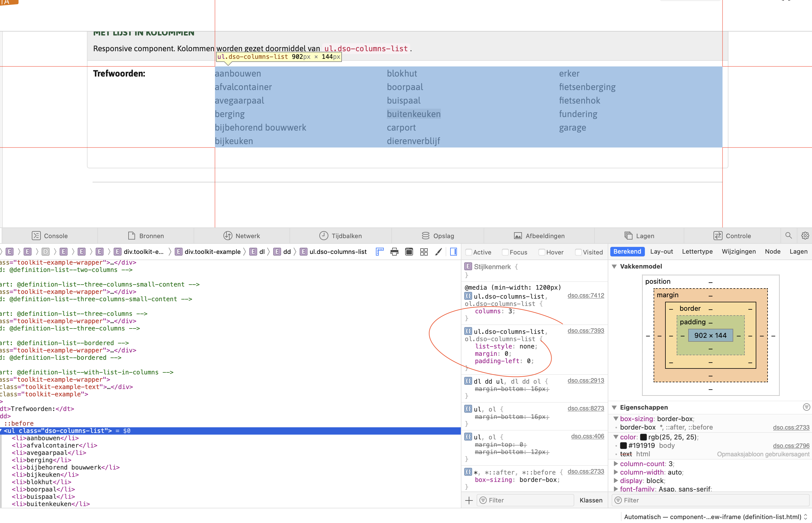Open the inspector search via magnifier icon
This screenshot has height=523, width=812.
(789, 235)
